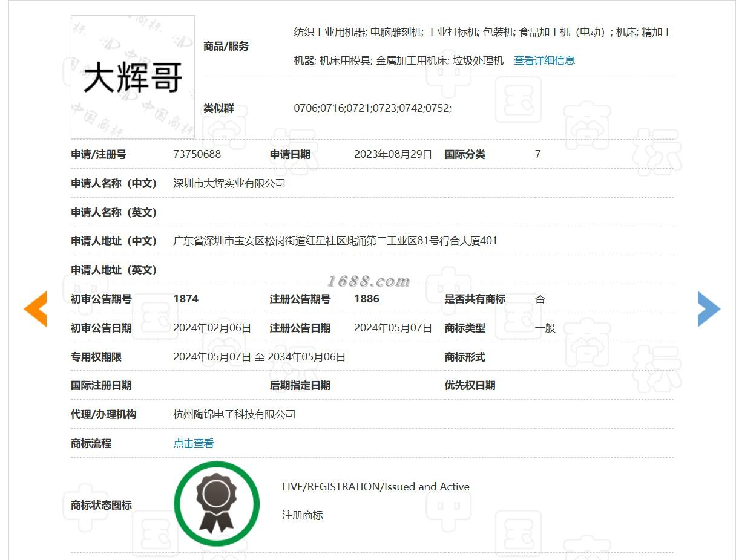The width and height of the screenshot is (736, 560).
Task: Select the 商标类型 label
Action: click(465, 328)
